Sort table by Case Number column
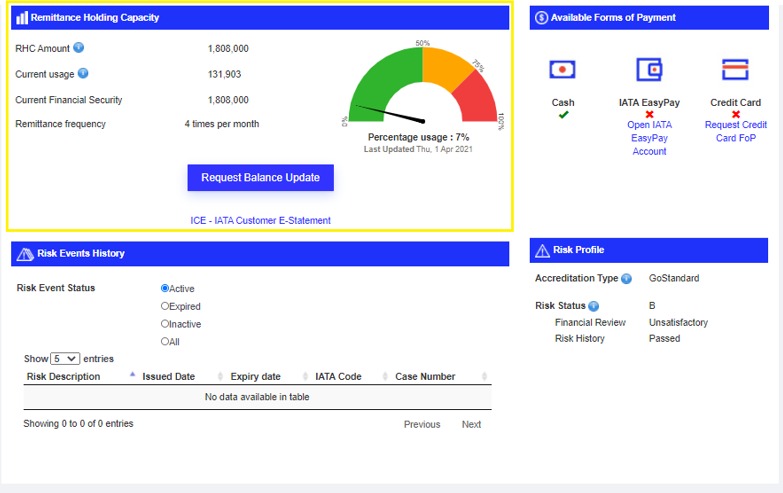 point(425,377)
